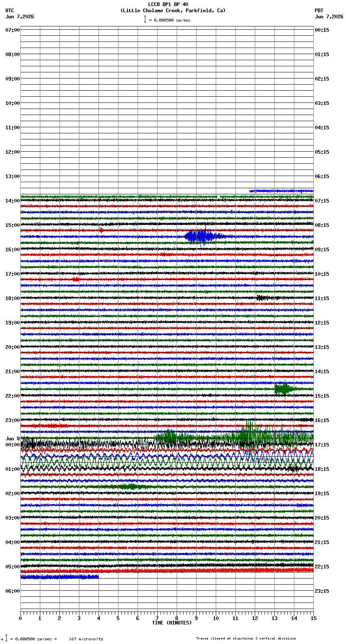Click the 10:00 UTC time label
Viewport: 346px width, 644px height.
[x=13, y=103]
